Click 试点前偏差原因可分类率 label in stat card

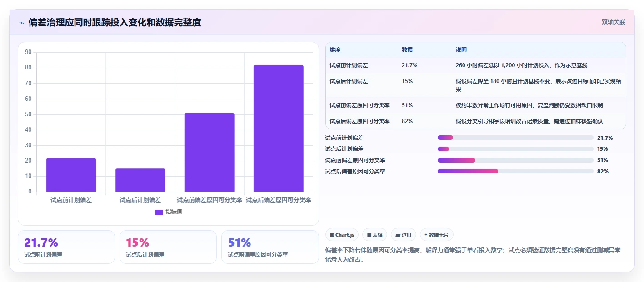tap(258, 255)
